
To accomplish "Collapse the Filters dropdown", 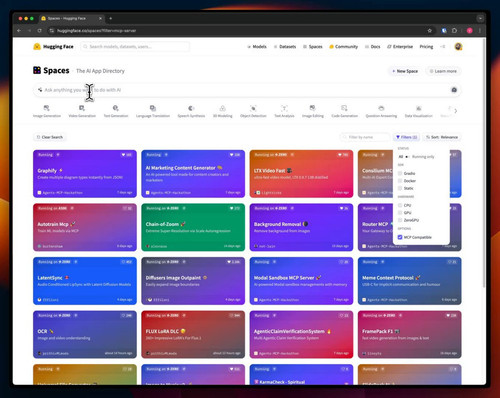I will (406, 137).
